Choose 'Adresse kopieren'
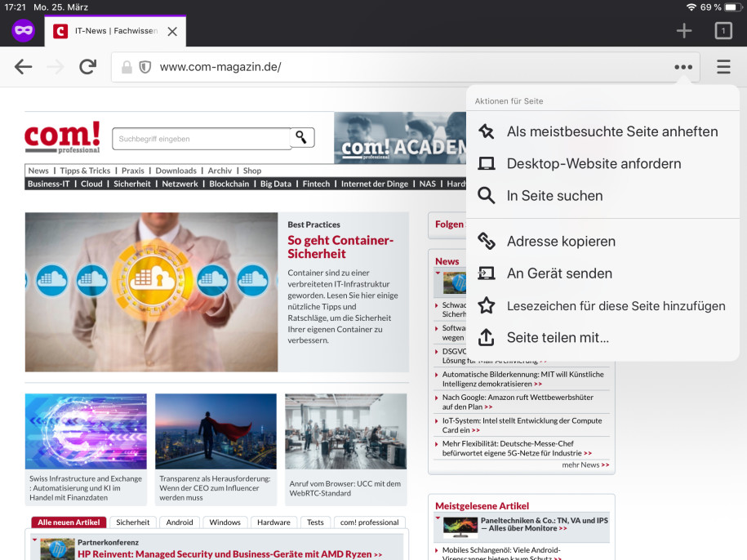The height and width of the screenshot is (560, 747). (x=602, y=242)
